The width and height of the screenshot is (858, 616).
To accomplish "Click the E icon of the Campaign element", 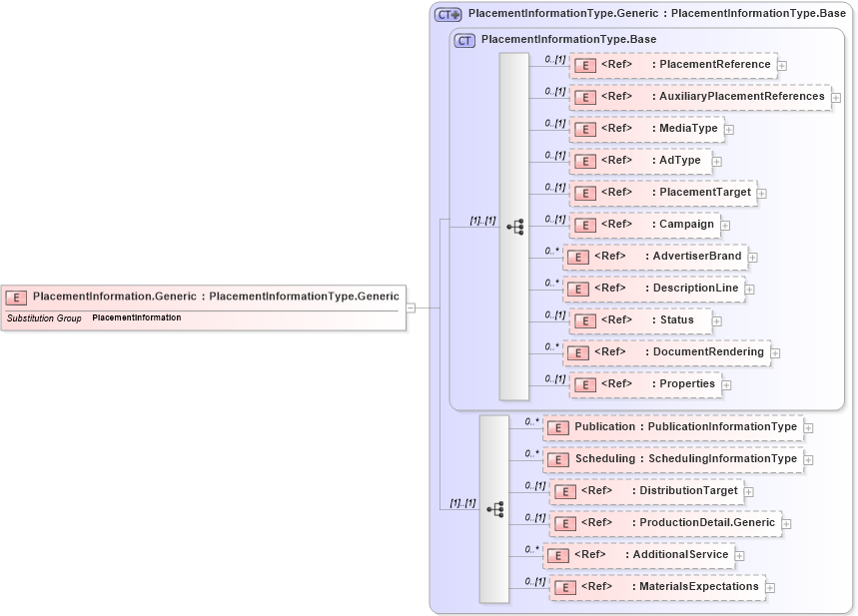I will (x=585, y=225).
